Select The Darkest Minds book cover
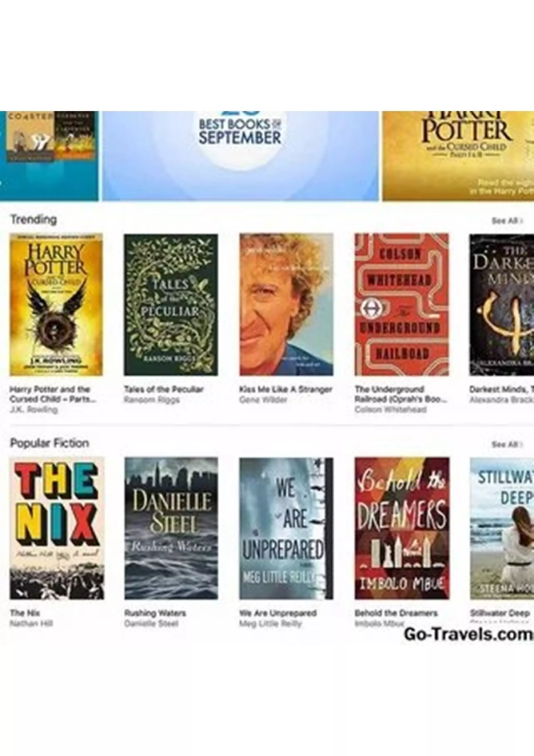This screenshot has width=534, height=756. click(502, 305)
